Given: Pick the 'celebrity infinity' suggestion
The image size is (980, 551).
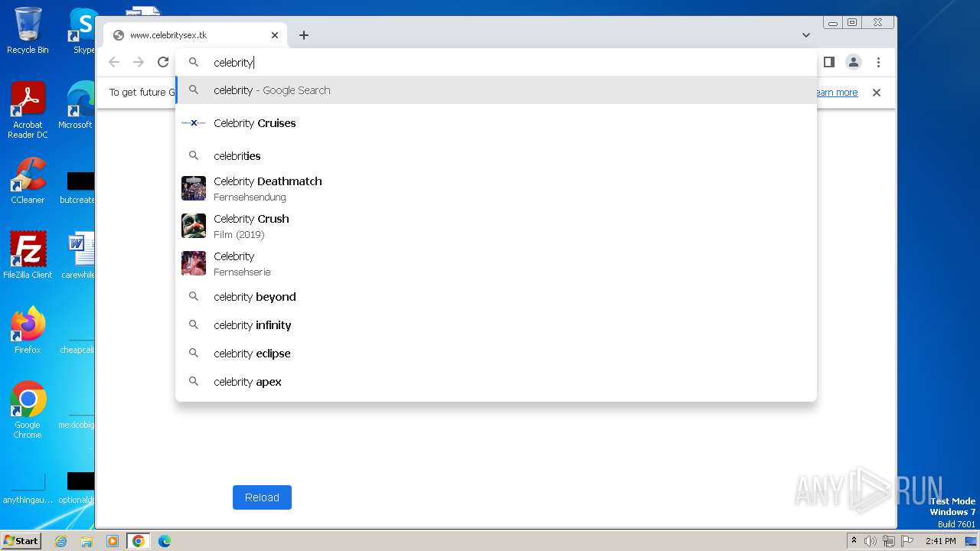Looking at the screenshot, I should (x=496, y=325).
